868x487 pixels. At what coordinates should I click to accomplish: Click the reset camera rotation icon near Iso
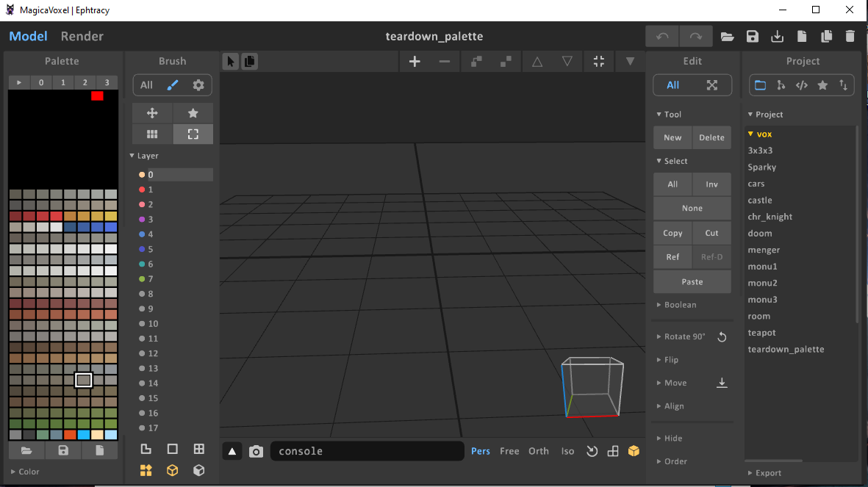point(592,452)
